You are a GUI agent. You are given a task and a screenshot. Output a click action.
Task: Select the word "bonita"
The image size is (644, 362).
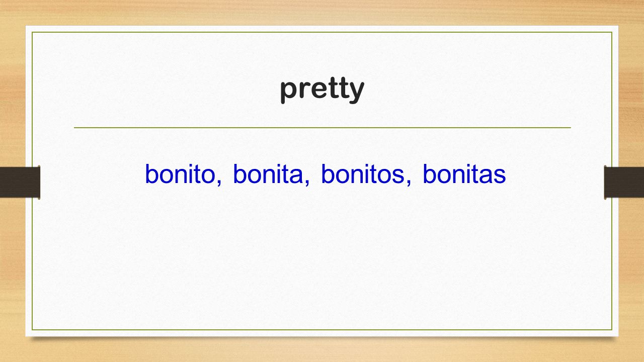[269, 174]
